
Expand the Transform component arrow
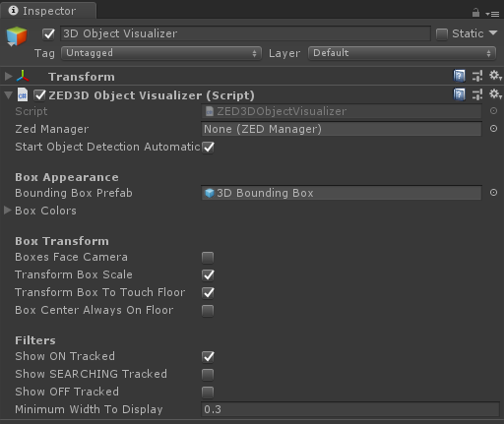click(x=8, y=76)
